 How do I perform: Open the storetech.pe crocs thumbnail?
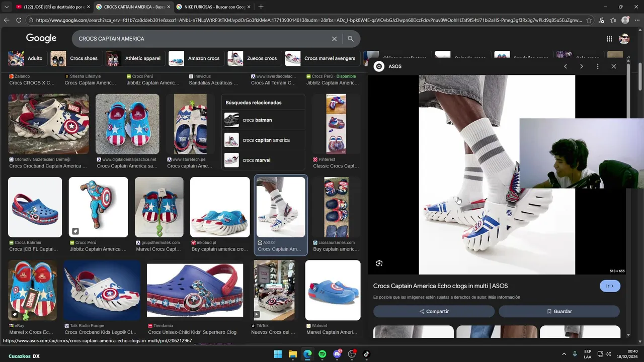[190, 124]
